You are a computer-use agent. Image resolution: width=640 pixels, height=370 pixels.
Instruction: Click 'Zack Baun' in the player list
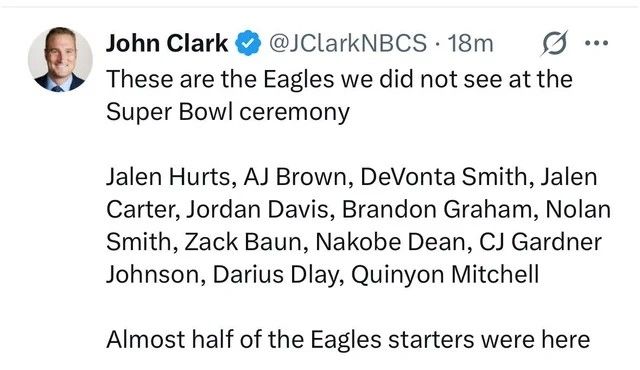coord(243,242)
